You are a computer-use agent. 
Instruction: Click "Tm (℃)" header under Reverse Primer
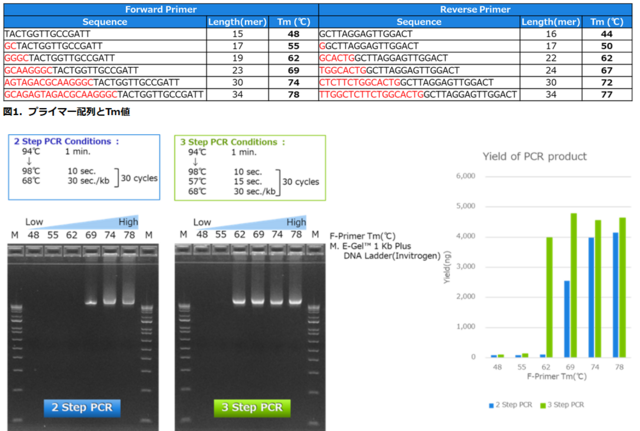(607, 22)
